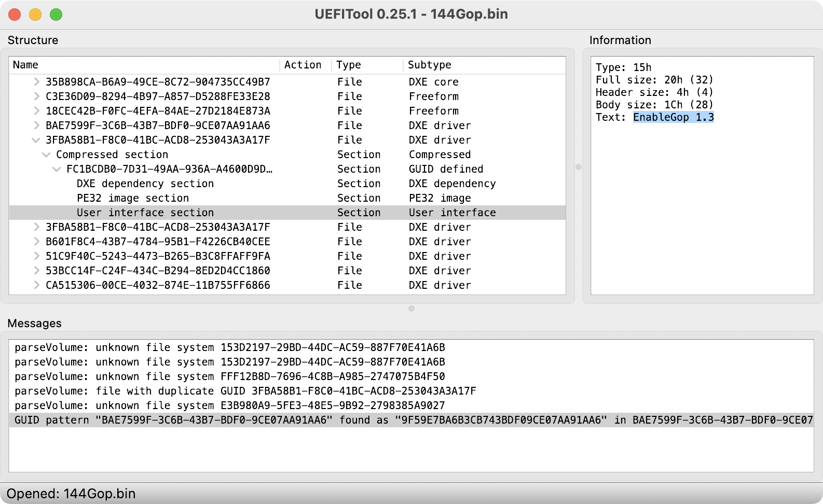Sort by the Name column header

[x=144, y=65]
